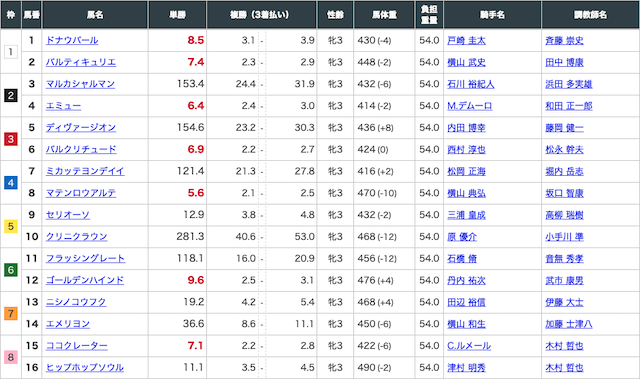This screenshot has height=379, width=640.
Task: Click the yellow frame 5 badge
Action: pyautogui.click(x=11, y=226)
